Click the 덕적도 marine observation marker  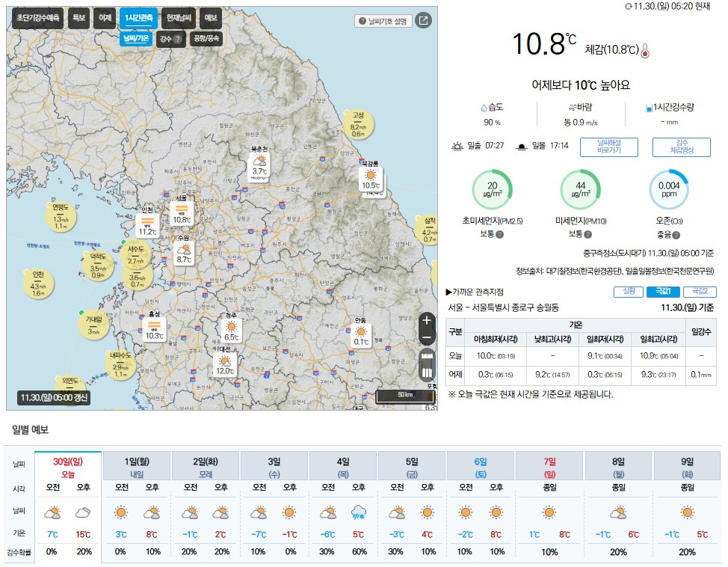[97, 266]
